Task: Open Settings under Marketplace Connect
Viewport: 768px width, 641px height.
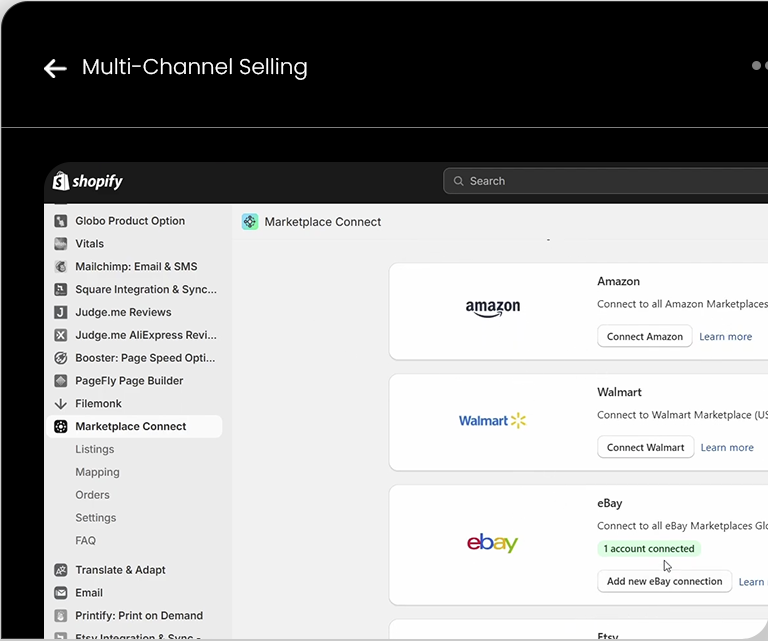Action: point(96,518)
